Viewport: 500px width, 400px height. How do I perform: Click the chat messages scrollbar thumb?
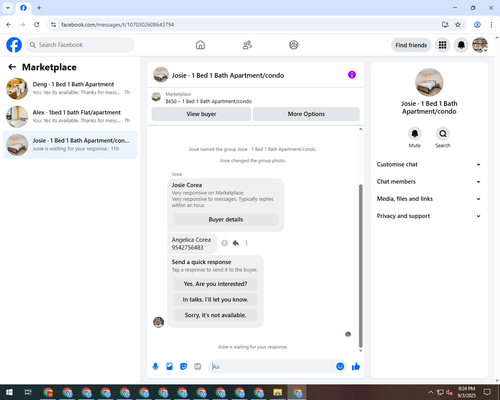[360, 266]
